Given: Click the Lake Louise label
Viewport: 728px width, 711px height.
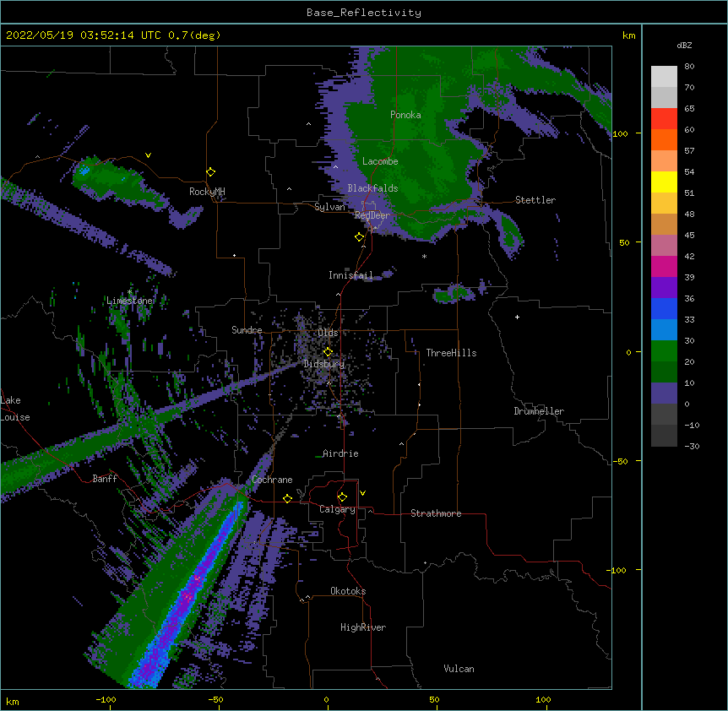Looking at the screenshot, I should coord(15,409).
